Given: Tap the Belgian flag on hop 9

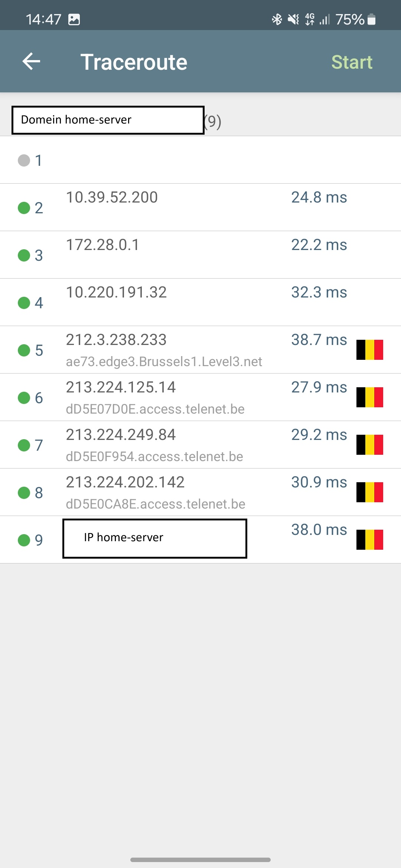Looking at the screenshot, I should 369,540.
